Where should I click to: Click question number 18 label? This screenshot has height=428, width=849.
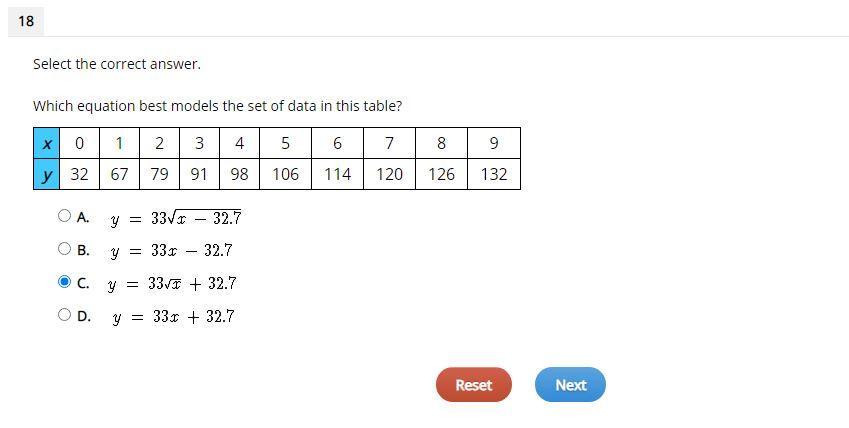pyautogui.click(x=26, y=21)
